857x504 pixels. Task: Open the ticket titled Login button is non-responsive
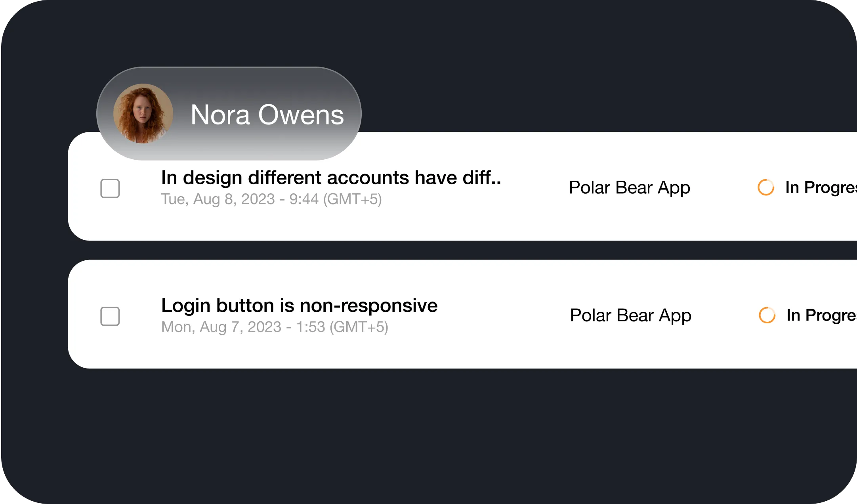point(299,305)
